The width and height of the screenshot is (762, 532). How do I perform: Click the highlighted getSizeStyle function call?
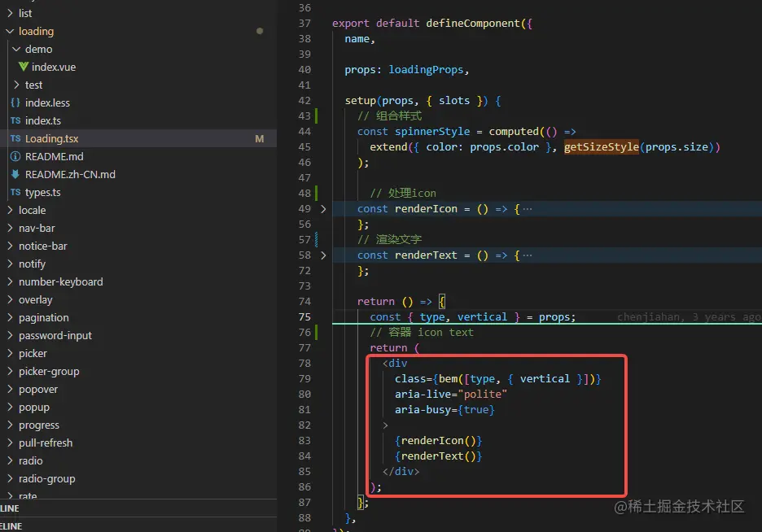[x=601, y=147]
